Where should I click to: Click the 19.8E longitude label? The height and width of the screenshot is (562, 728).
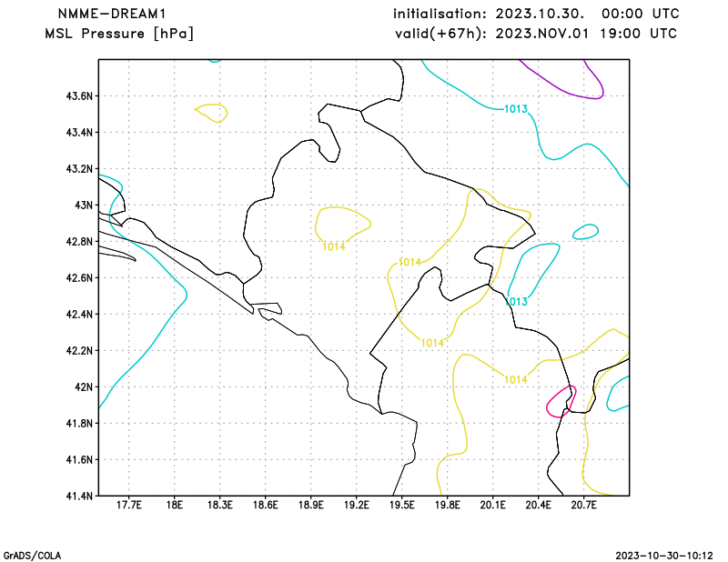pos(447,506)
